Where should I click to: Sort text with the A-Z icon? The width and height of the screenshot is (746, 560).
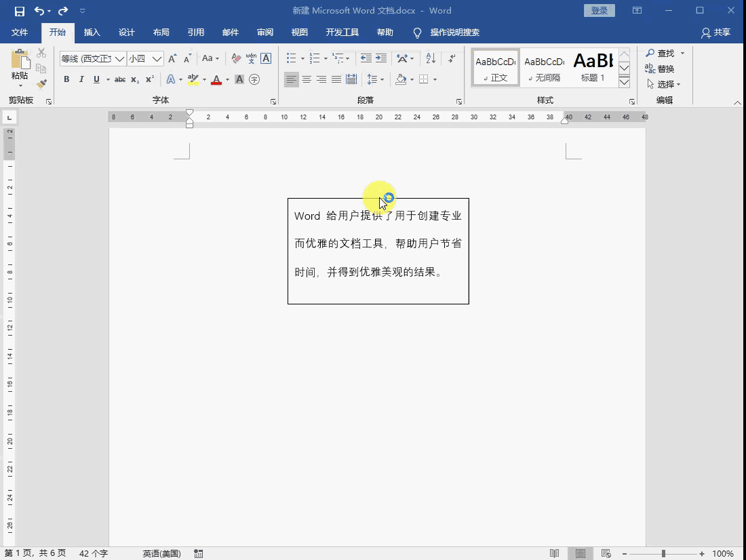(x=431, y=58)
